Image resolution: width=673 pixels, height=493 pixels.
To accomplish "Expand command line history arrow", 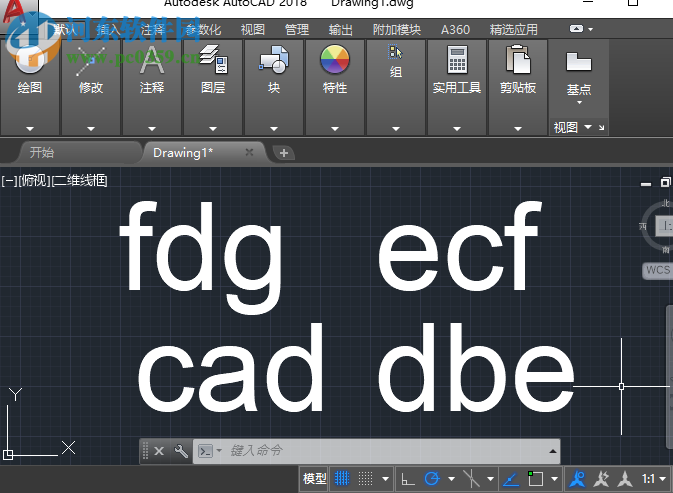I will 553,451.
